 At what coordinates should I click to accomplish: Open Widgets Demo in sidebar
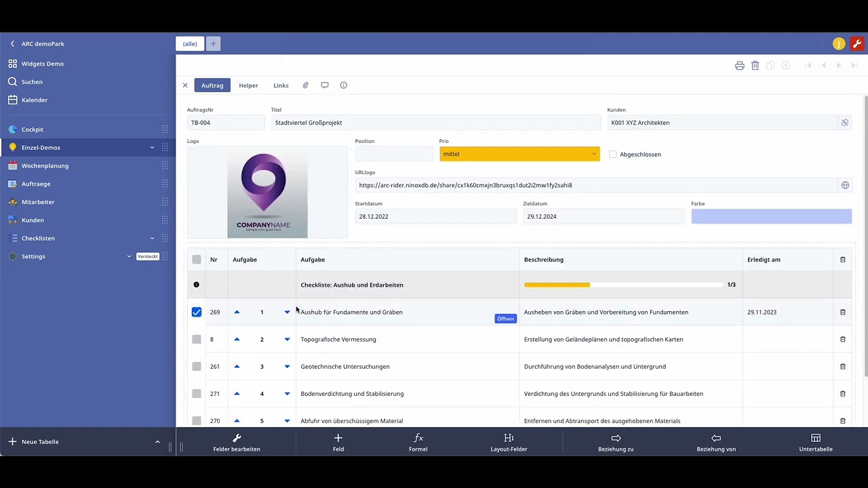tap(42, 64)
